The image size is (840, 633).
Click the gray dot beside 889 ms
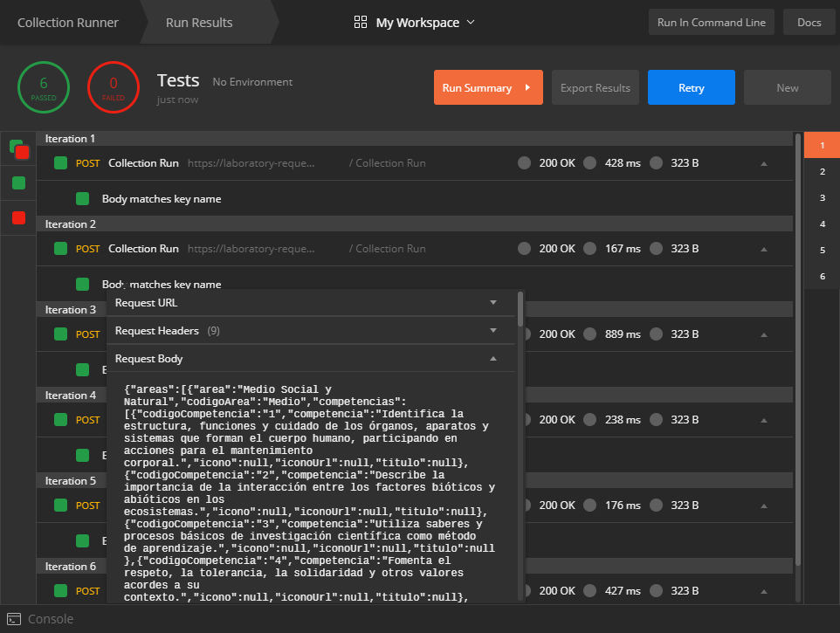(589, 334)
